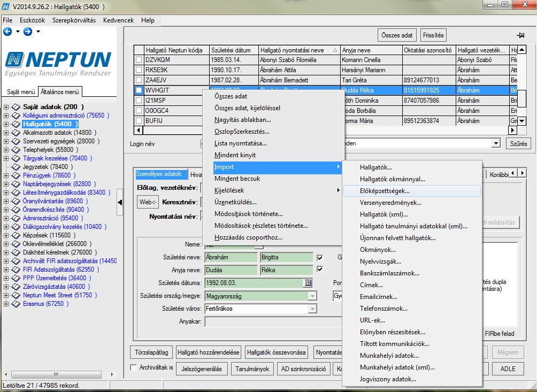Tick the checkbox for row I21MSP
Viewport: 537px width, 392px height.
point(139,101)
